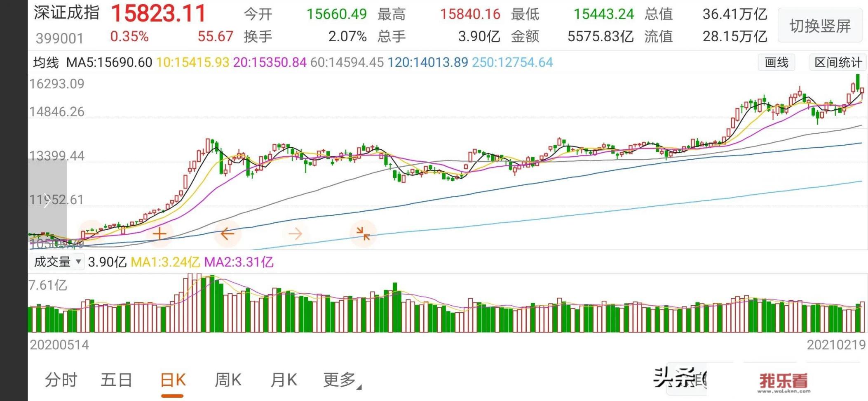Open the 成交量 indicator dropdown
The height and width of the screenshot is (401, 868).
pos(56,262)
